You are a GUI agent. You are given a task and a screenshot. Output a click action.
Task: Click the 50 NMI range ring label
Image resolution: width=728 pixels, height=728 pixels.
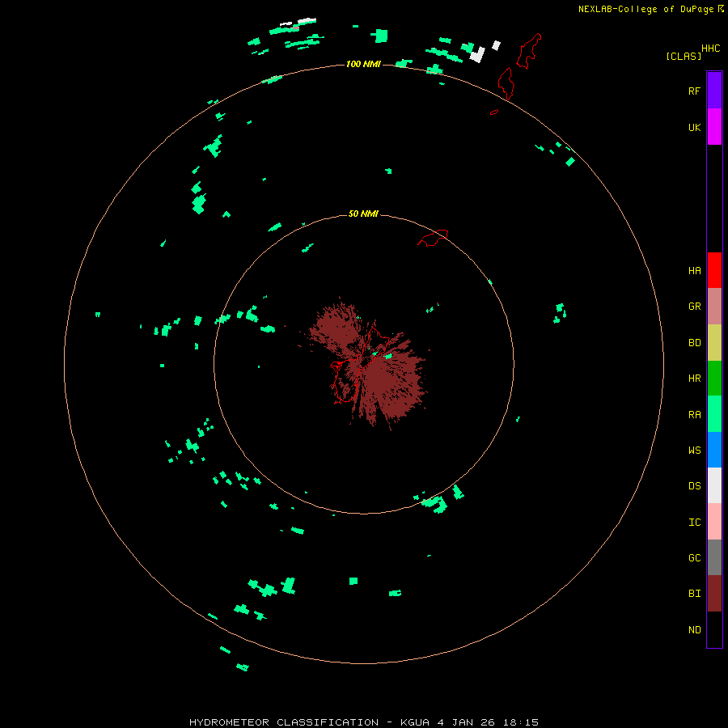click(x=363, y=214)
